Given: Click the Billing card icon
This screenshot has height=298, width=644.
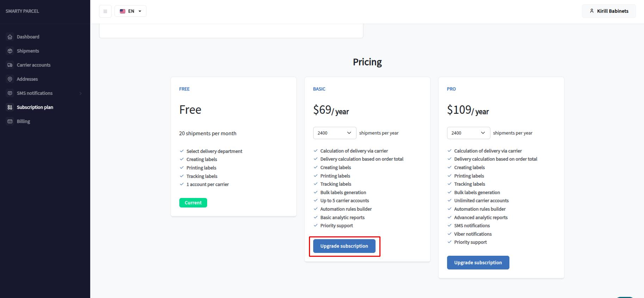Looking at the screenshot, I should click(x=10, y=122).
